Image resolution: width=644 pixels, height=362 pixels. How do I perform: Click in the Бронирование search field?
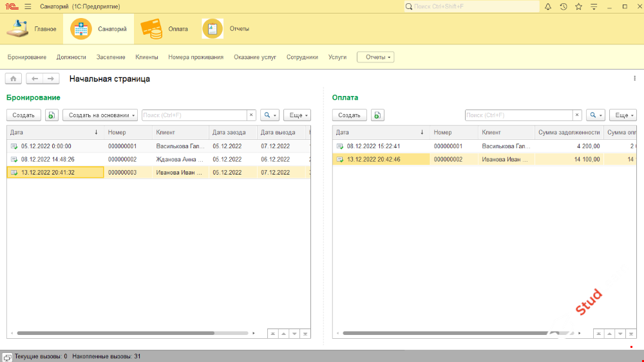194,115
